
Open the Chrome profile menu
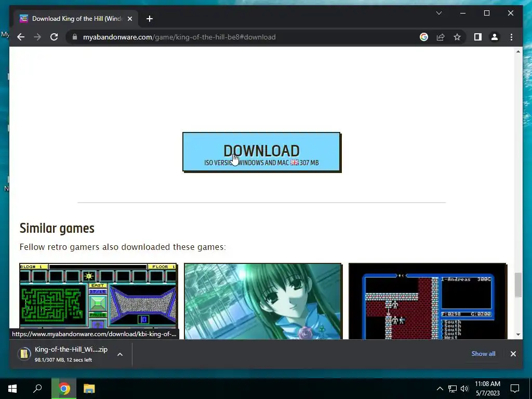coord(495,37)
